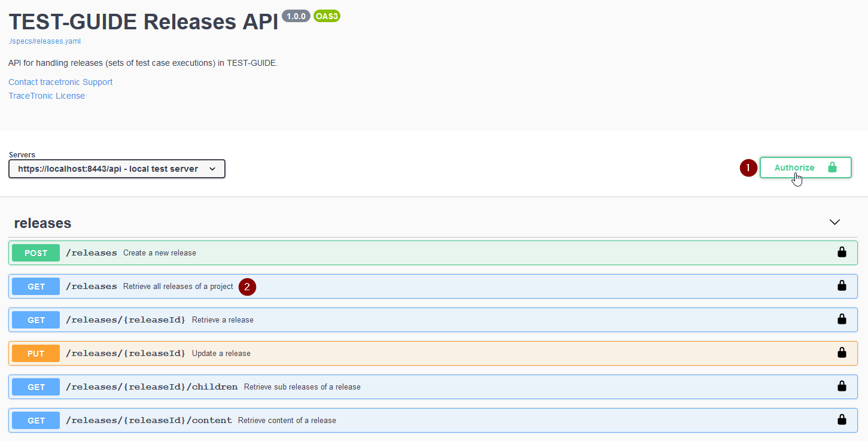Screen dimensions: 868x441
Task: Click the POST badge on the create release endpoint
Action: click(x=35, y=253)
